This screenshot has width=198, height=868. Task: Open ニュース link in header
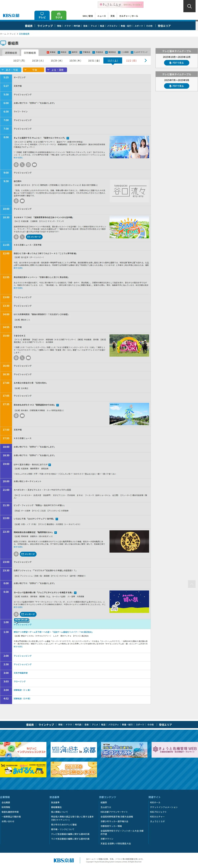pyautogui.click(x=102, y=16)
